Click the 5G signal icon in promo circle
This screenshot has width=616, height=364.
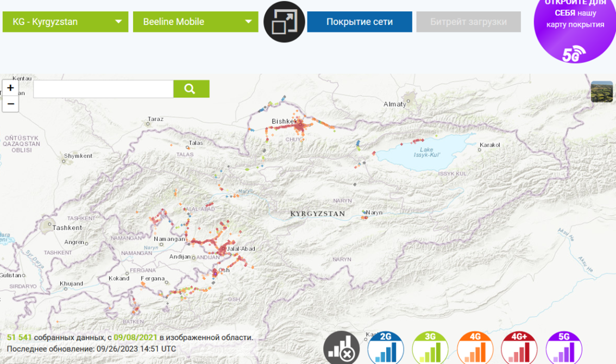tap(574, 54)
